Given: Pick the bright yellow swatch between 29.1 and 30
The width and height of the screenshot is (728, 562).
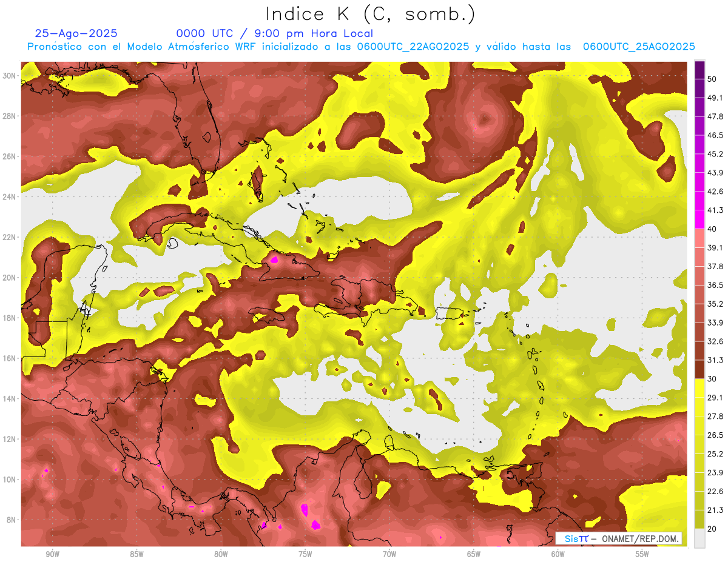Looking at the screenshot, I should tap(699, 388).
